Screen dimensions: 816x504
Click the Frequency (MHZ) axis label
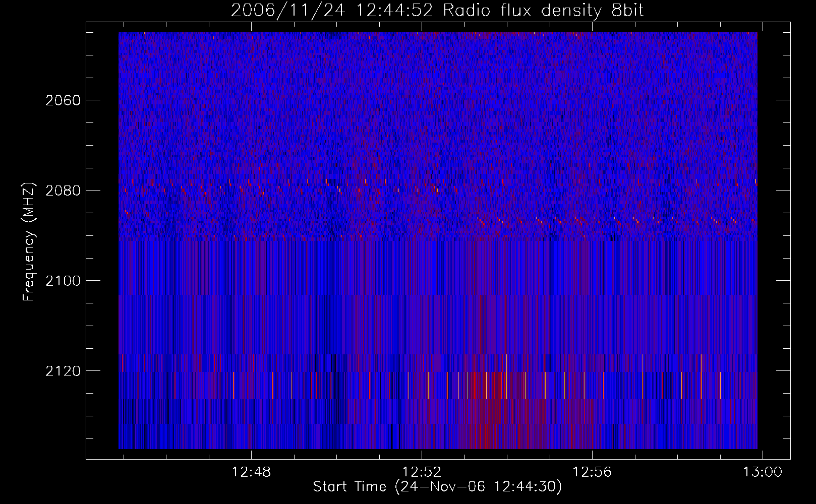pos(29,242)
